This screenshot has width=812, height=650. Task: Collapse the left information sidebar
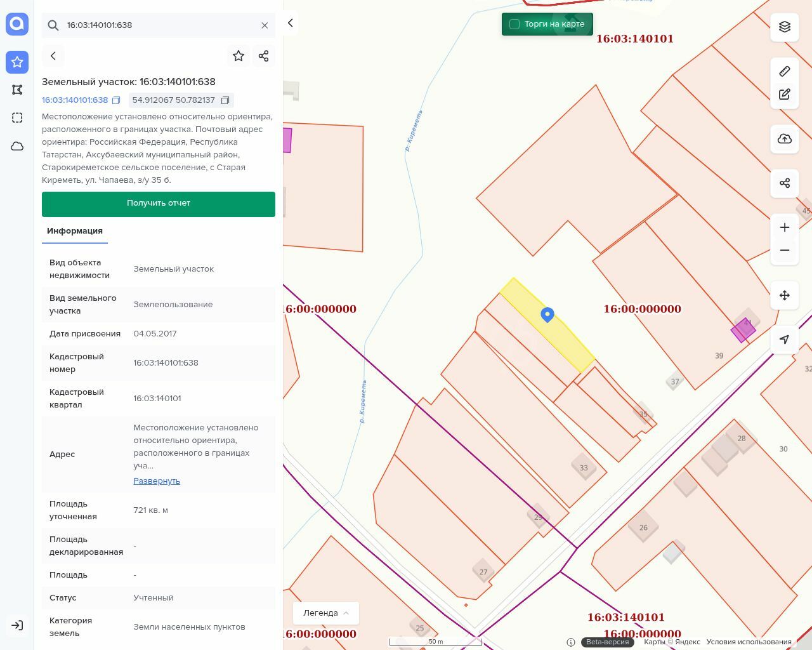[x=291, y=23]
